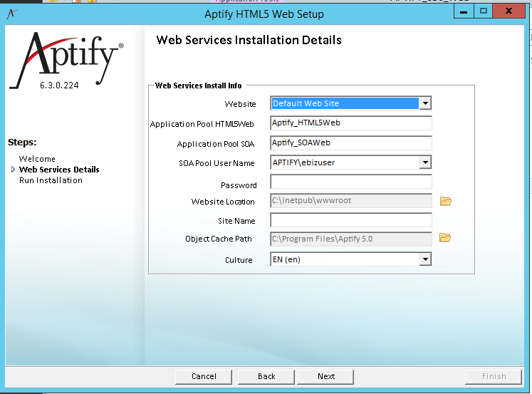The width and height of the screenshot is (532, 394).
Task: Click the Culture label
Action: pos(239,260)
